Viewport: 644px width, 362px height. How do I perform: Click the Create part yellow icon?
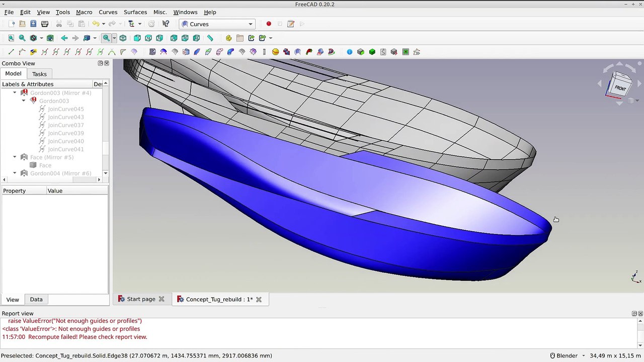click(229, 38)
